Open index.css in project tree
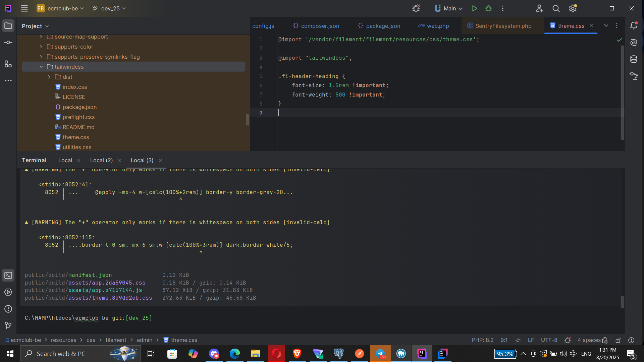This screenshot has width=644, height=362. tap(74, 87)
